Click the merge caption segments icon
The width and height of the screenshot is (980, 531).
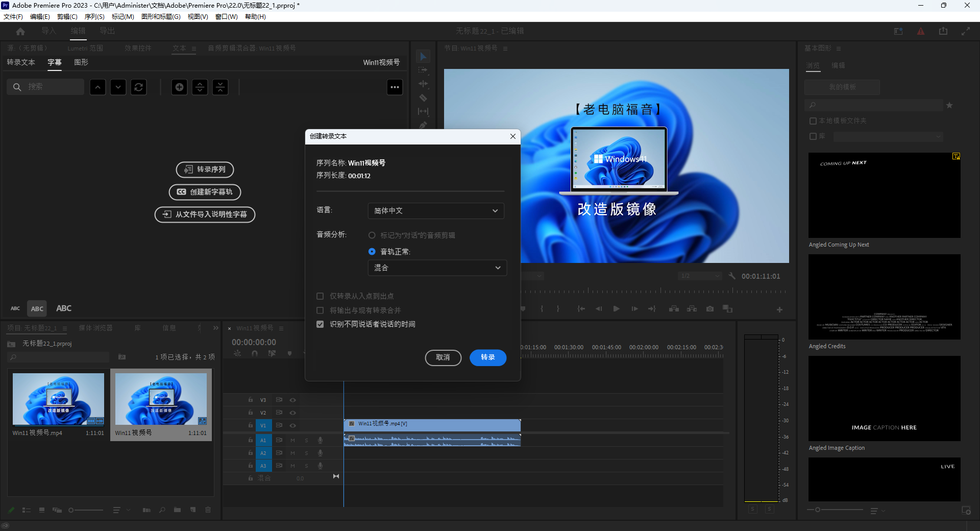[x=220, y=87]
